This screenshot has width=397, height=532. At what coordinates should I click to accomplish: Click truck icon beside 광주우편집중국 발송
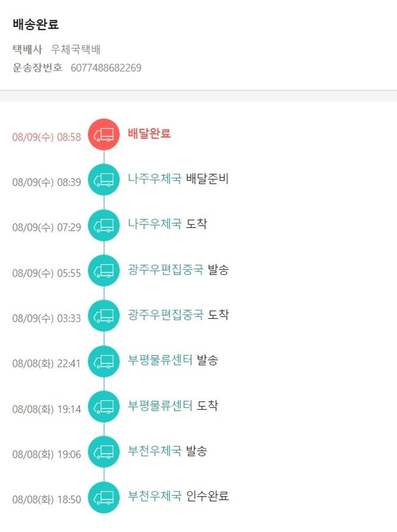104,271
